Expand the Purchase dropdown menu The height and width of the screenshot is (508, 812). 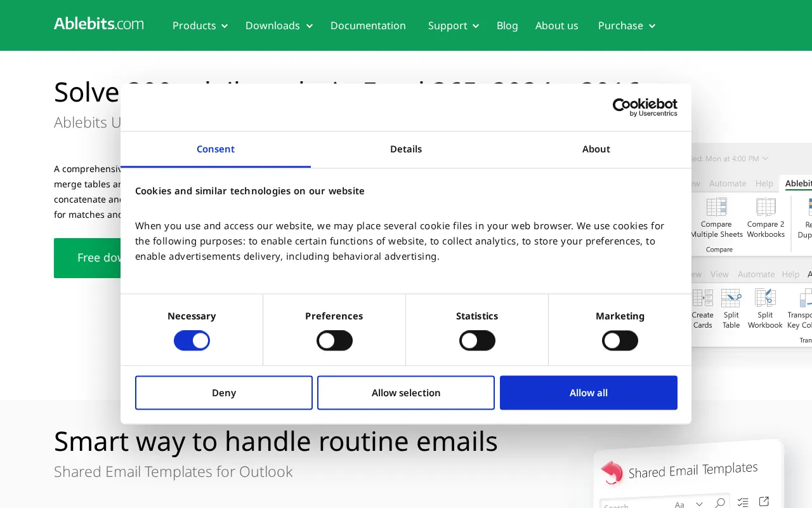[627, 25]
